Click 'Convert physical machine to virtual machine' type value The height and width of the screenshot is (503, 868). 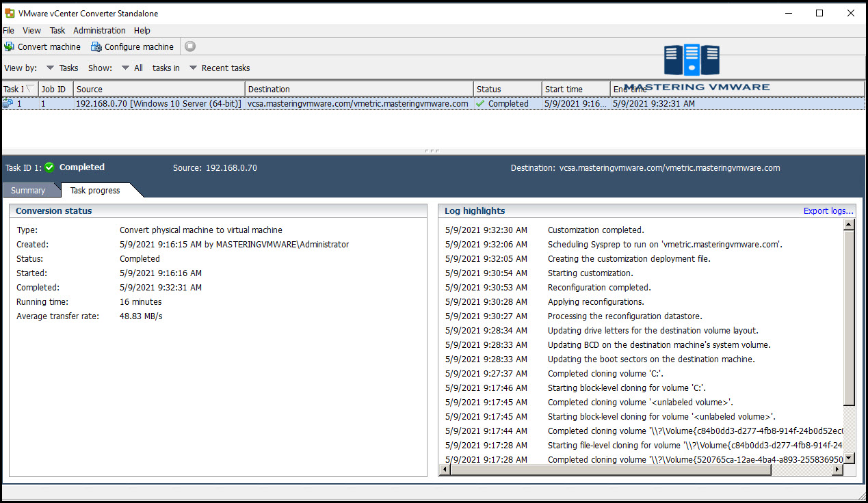click(x=201, y=230)
